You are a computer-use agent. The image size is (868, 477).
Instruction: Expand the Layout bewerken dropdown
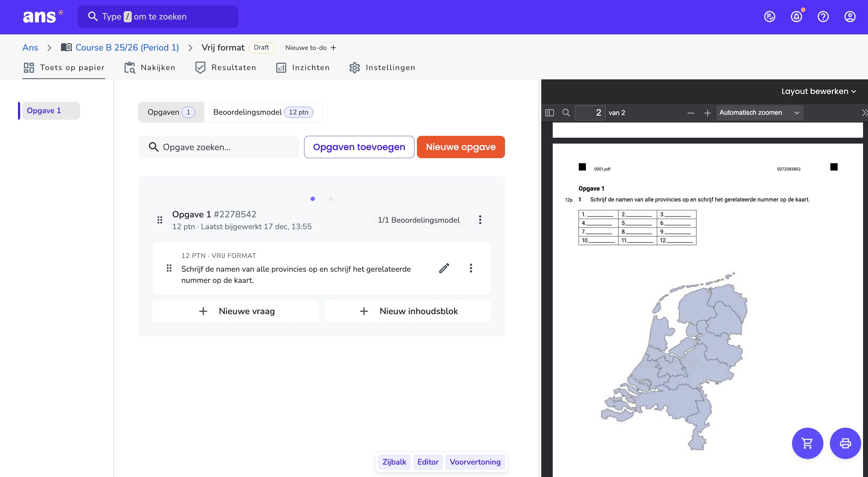[x=818, y=91]
